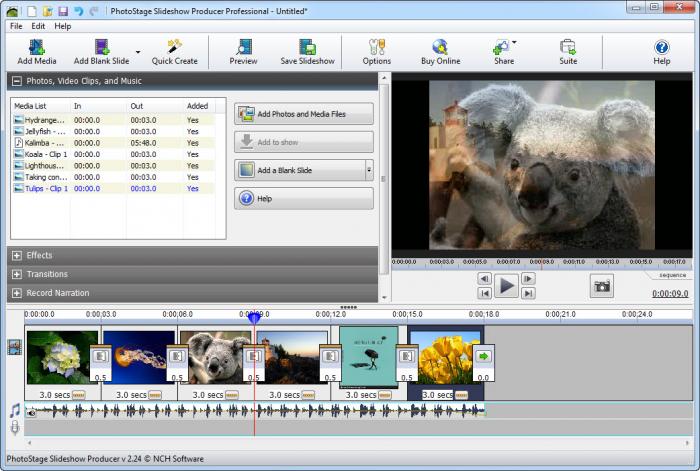This screenshot has width=700, height=471.
Task: Click the Add Media toolbar icon
Action: click(x=37, y=52)
